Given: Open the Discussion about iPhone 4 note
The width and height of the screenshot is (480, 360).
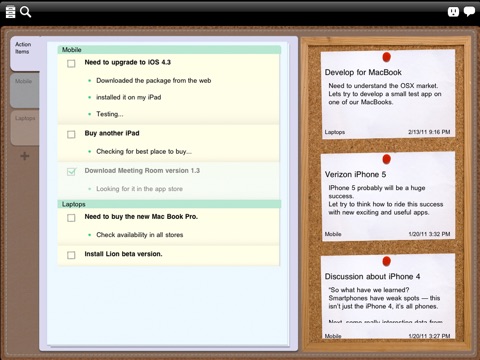Looking at the screenshot, I should (x=388, y=297).
